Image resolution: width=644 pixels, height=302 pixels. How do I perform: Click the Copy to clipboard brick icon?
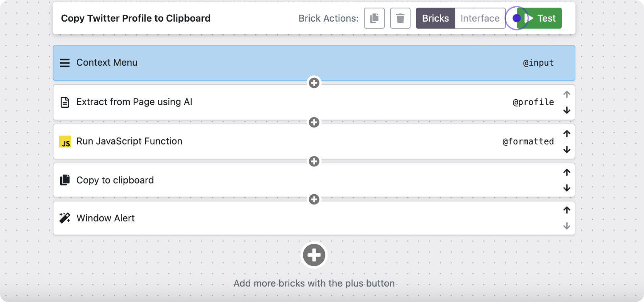tap(65, 180)
